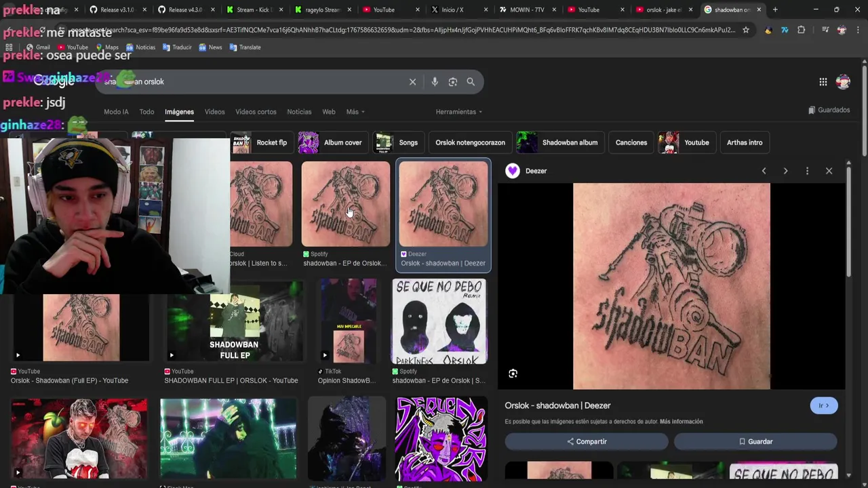
Task: Open the Spotify shadowban EP thumbnail
Action: [x=346, y=204]
